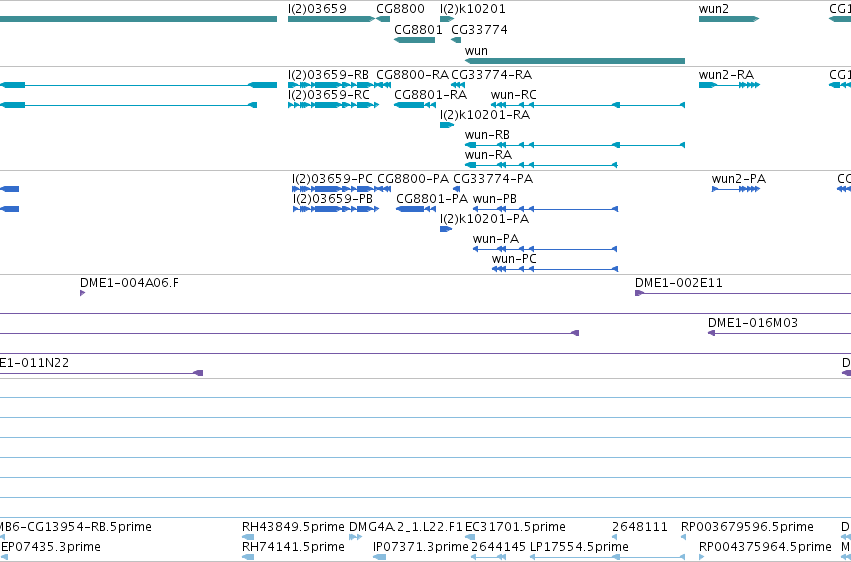Click the CG8800-RA transcript label
The height and width of the screenshot is (562, 851).
click(412, 75)
